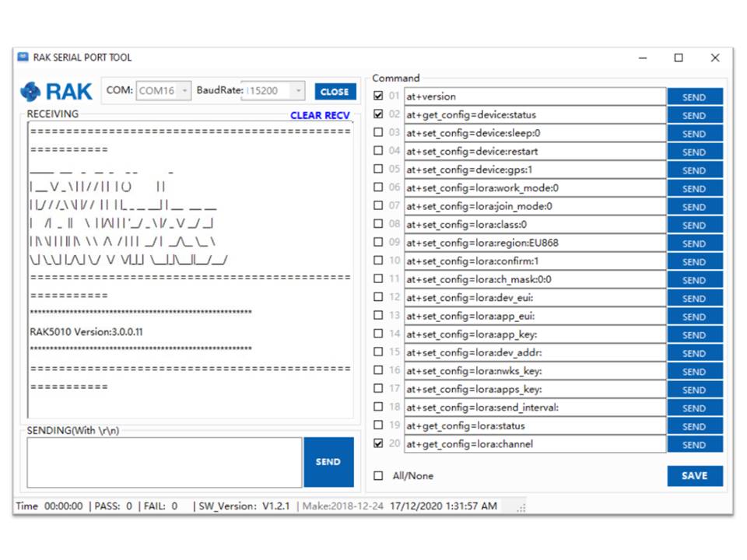Send the lora:nwks_key command
Image resolution: width=747 pixels, height=560 pixels.
point(695,372)
